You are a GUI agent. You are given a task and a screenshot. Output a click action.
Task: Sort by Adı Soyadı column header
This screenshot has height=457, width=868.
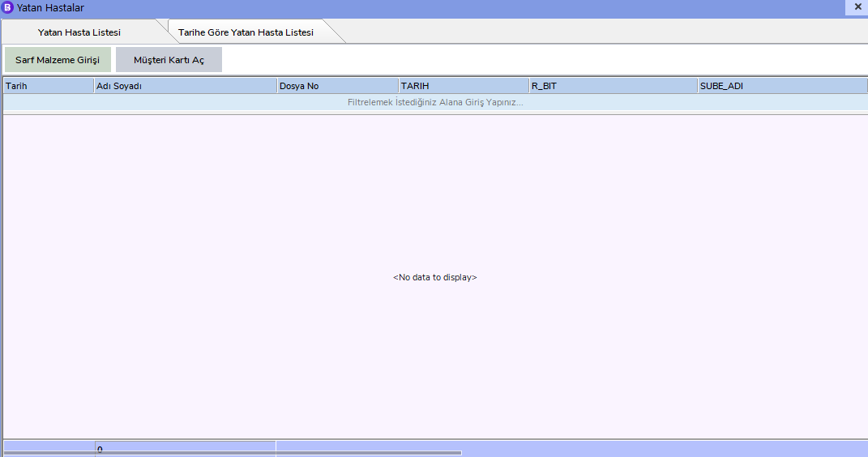click(186, 86)
